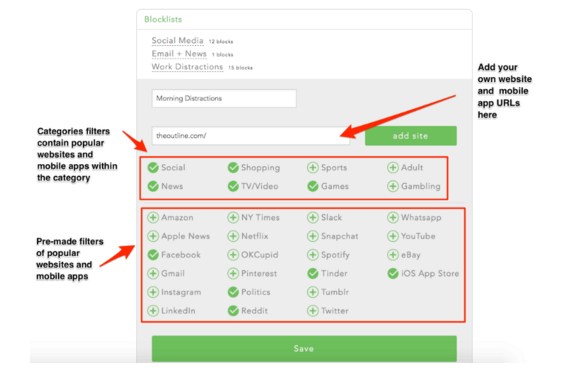565x375 pixels.
Task: Edit the Morning Distractions name field
Action: coord(224,98)
